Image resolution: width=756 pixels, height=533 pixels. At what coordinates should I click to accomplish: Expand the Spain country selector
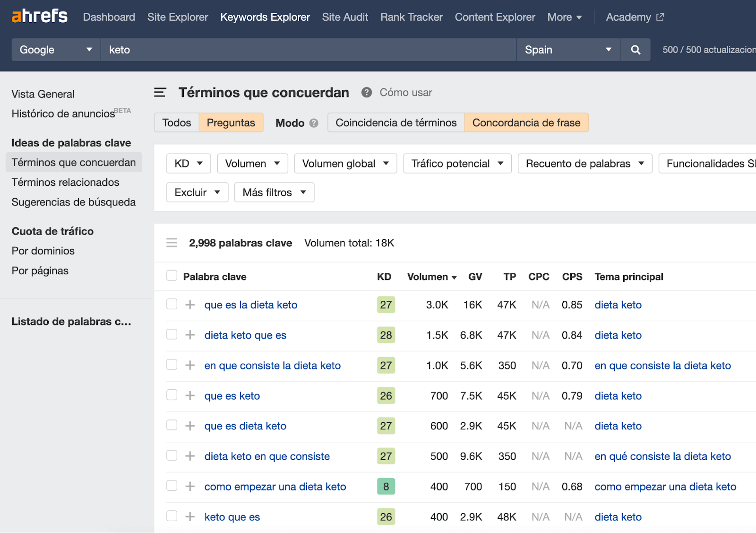(568, 50)
